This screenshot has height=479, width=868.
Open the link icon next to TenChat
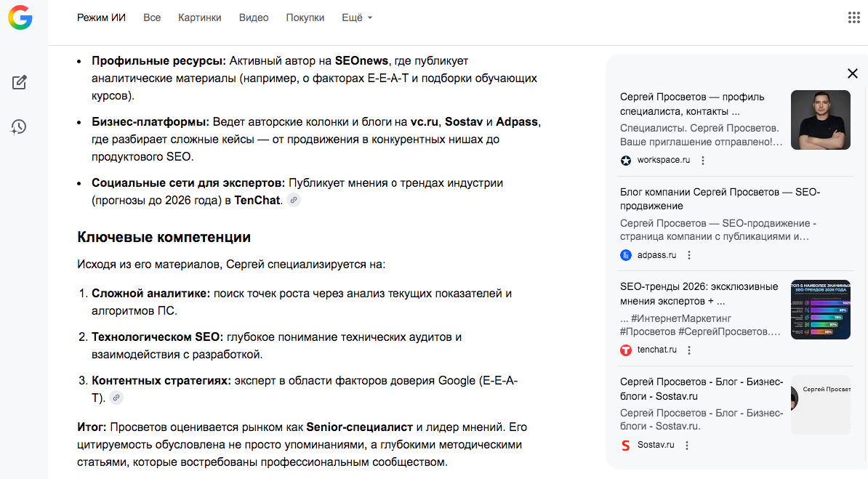click(293, 201)
